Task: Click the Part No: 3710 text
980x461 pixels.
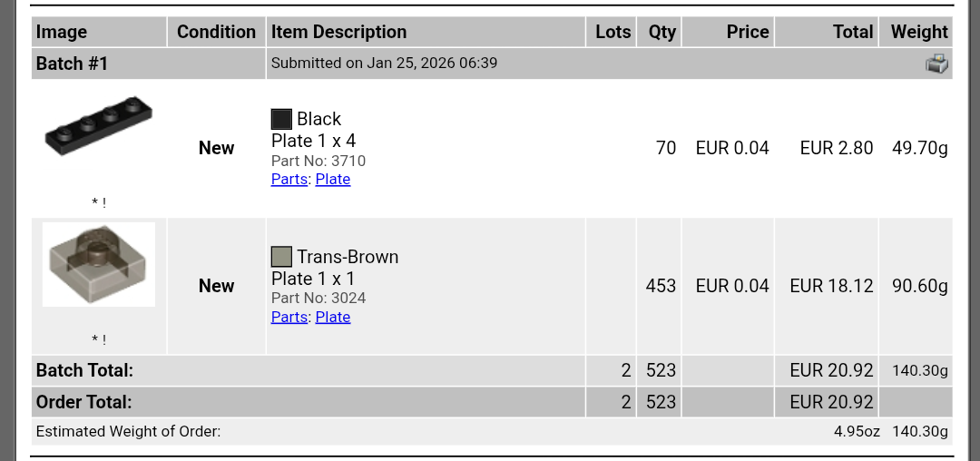Action: click(318, 161)
